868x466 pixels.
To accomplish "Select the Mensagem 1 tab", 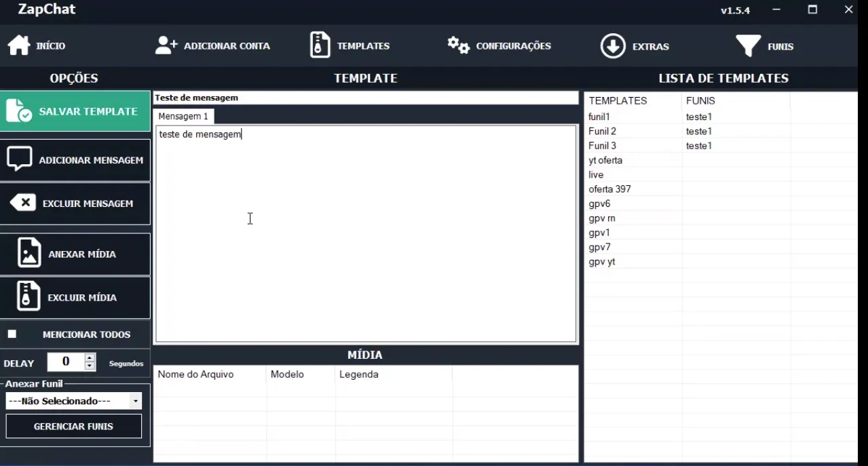I will 183,116.
